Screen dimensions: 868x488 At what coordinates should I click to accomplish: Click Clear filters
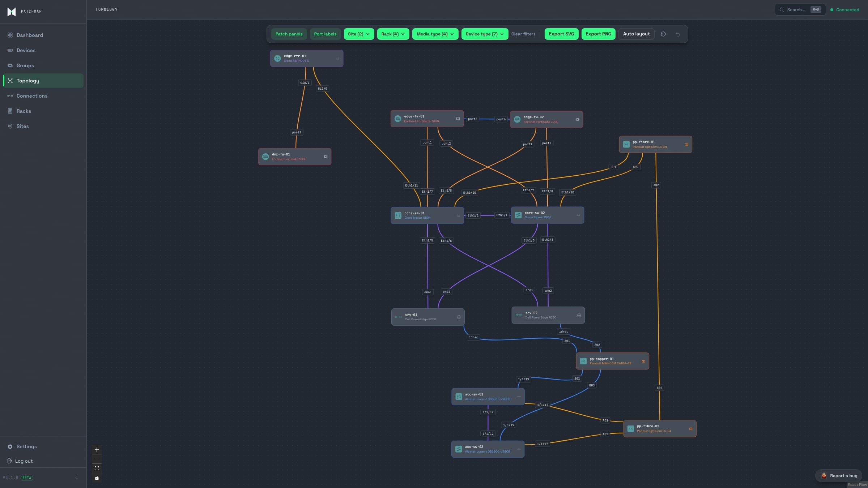[x=523, y=34]
